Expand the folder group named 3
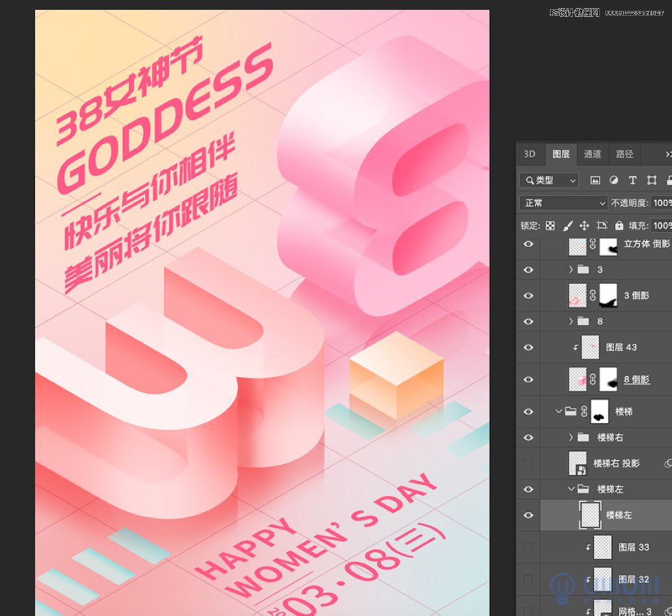The height and width of the screenshot is (616, 672). [x=571, y=269]
